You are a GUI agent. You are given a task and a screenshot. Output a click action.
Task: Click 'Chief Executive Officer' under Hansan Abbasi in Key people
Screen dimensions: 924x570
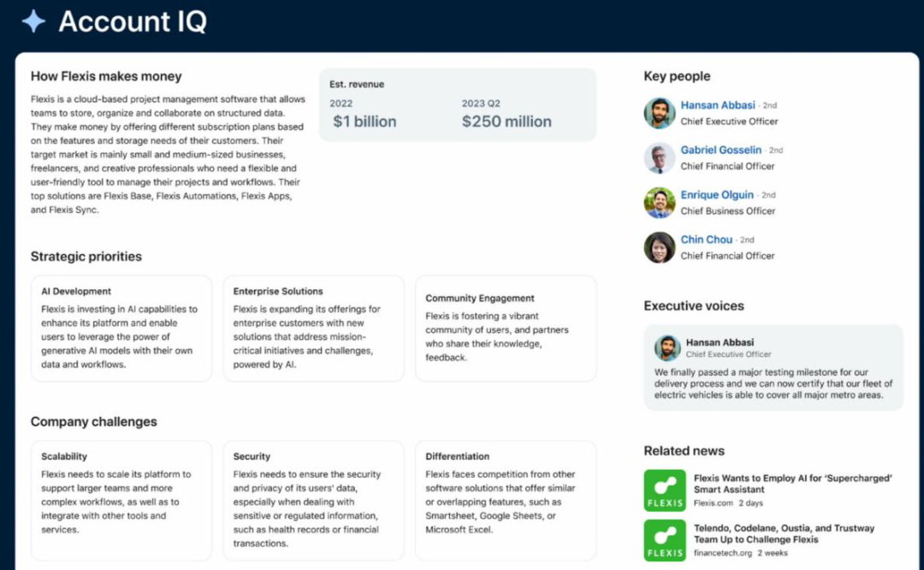729,122
